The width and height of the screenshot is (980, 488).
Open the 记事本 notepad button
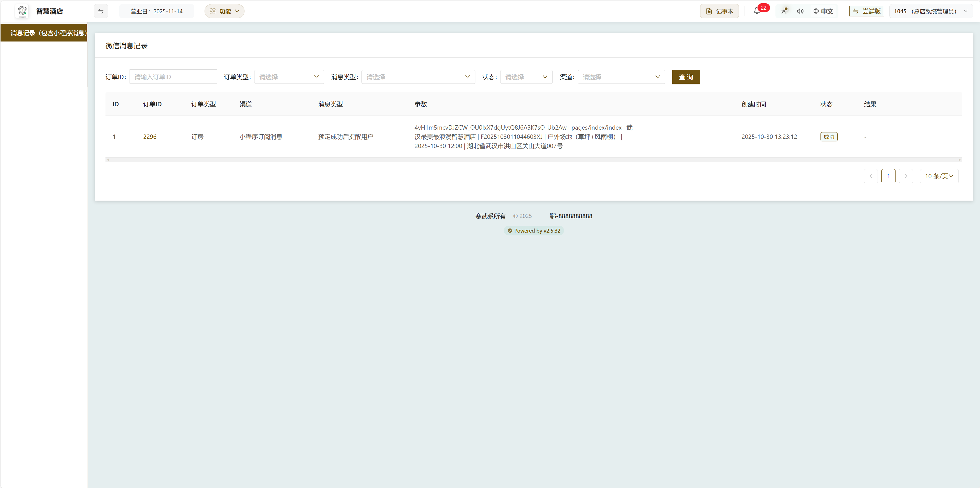tap(719, 12)
